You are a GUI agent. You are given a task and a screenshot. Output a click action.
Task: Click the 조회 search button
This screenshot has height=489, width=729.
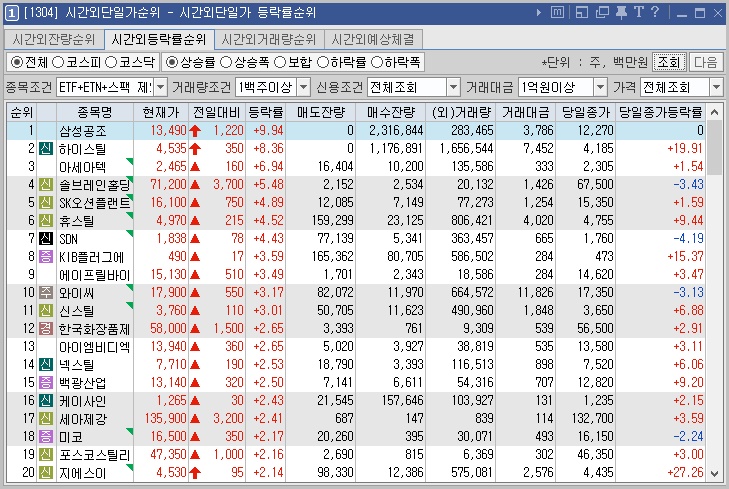click(x=669, y=62)
